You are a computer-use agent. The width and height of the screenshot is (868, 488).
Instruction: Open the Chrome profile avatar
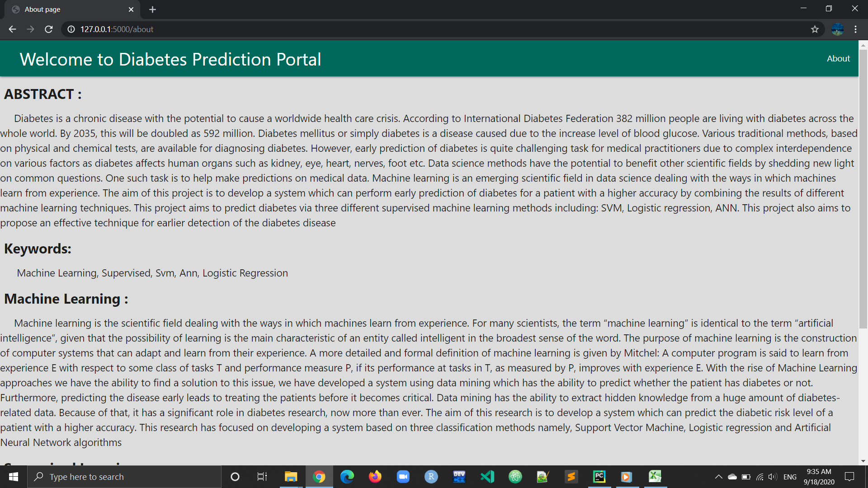[x=837, y=29]
